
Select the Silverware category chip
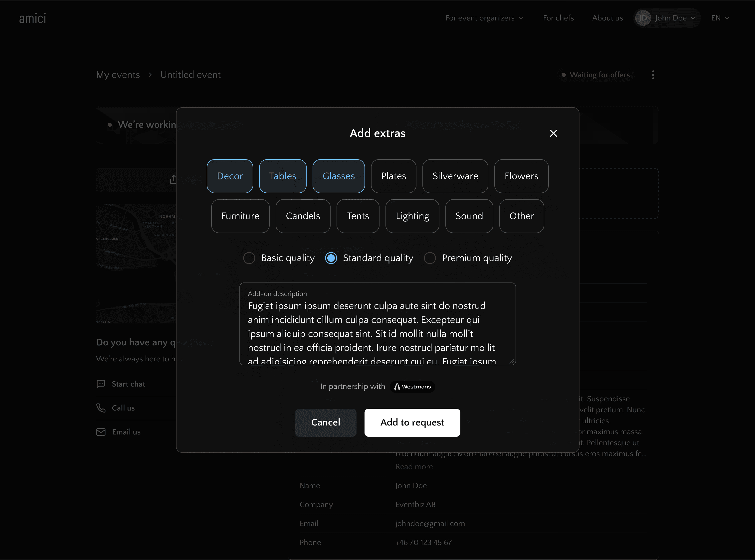pos(455,176)
